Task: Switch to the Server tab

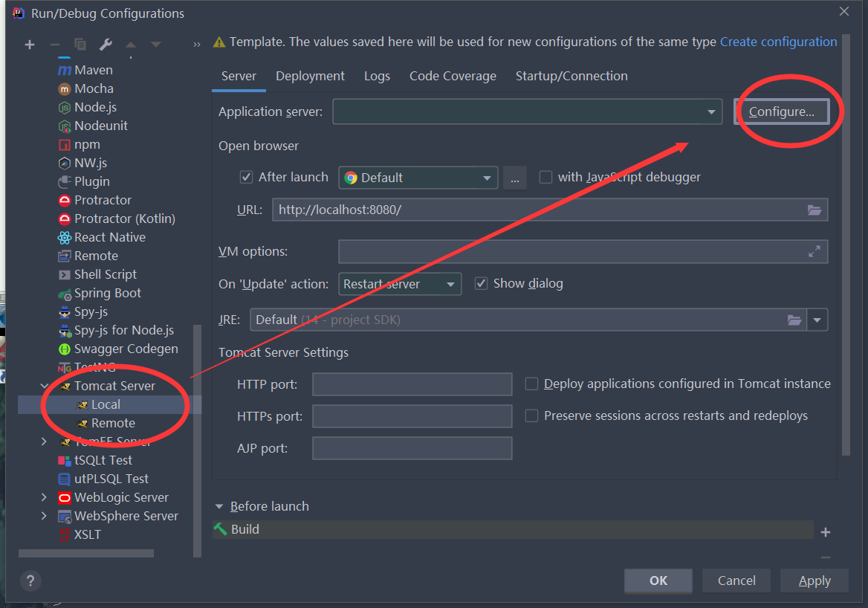Action: [x=239, y=76]
